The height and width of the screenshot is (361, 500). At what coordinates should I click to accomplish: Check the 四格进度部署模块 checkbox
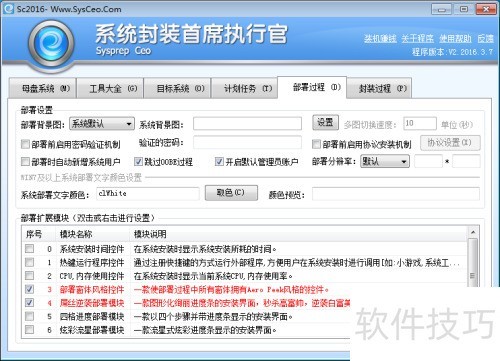coord(29,316)
